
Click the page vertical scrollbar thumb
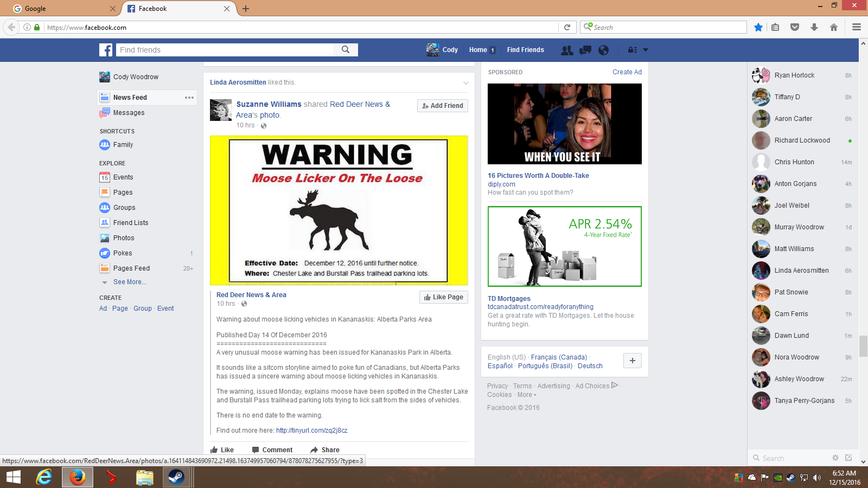863,346
